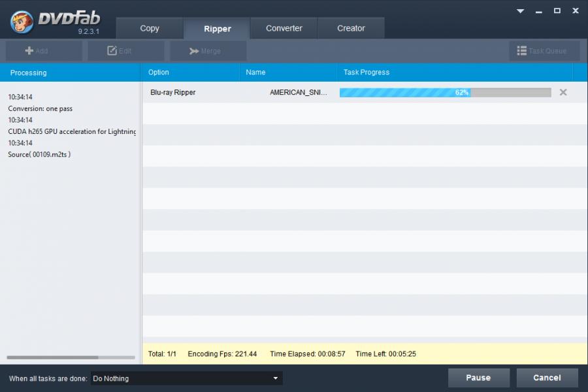
Task: Select the 'Blu-ray Ripper' option cell
Action: [173, 92]
